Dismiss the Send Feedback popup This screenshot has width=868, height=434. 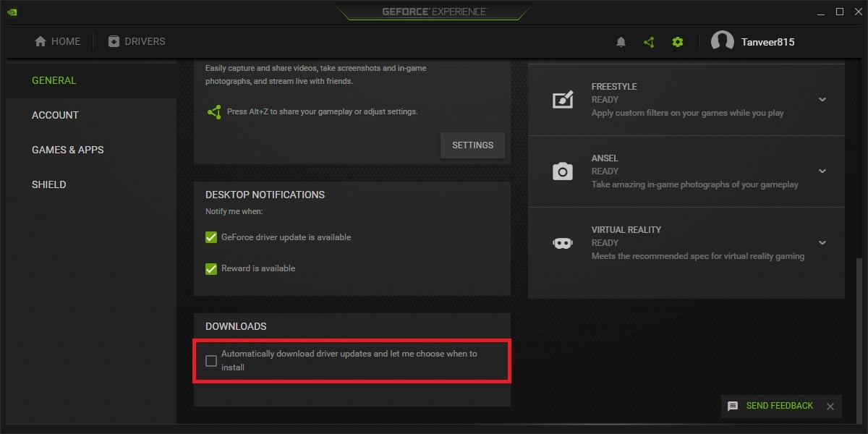(x=830, y=406)
